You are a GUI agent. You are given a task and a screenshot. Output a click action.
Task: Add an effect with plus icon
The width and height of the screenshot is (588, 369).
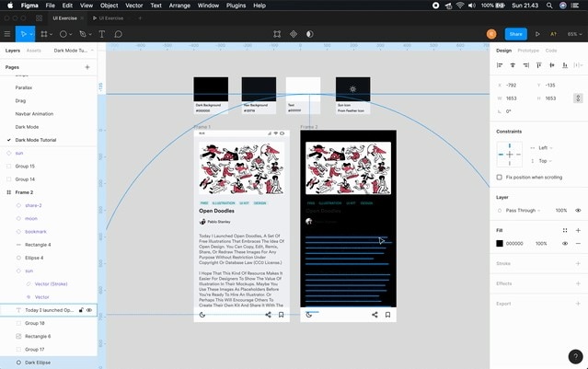[578, 283]
